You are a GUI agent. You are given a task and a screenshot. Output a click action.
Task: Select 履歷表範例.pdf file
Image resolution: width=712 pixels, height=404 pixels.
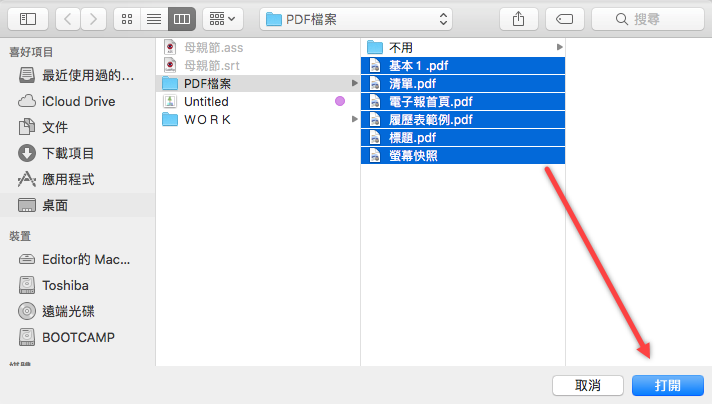pos(463,120)
